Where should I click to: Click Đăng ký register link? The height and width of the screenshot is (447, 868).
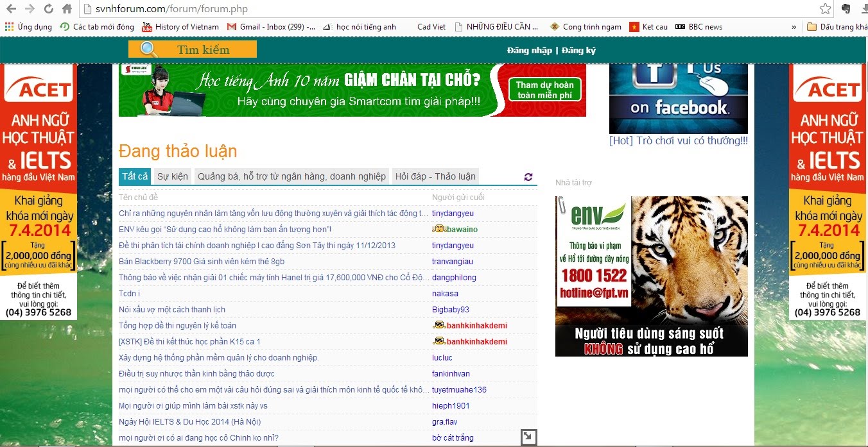(x=578, y=50)
